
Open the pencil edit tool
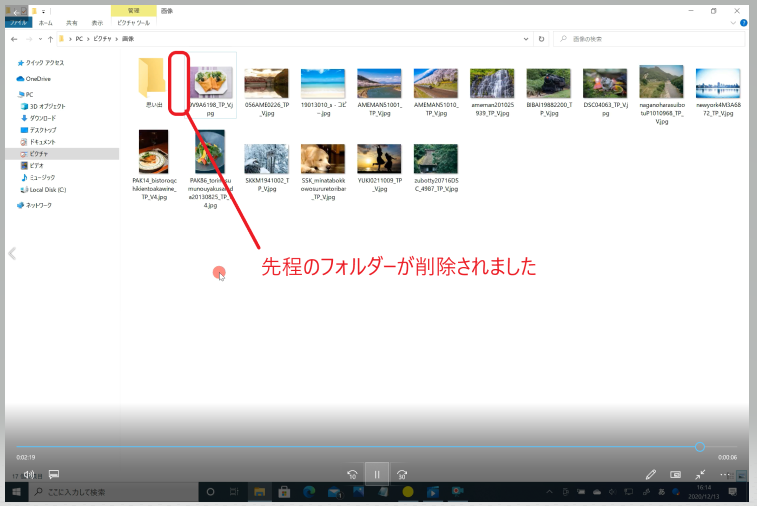(651, 474)
